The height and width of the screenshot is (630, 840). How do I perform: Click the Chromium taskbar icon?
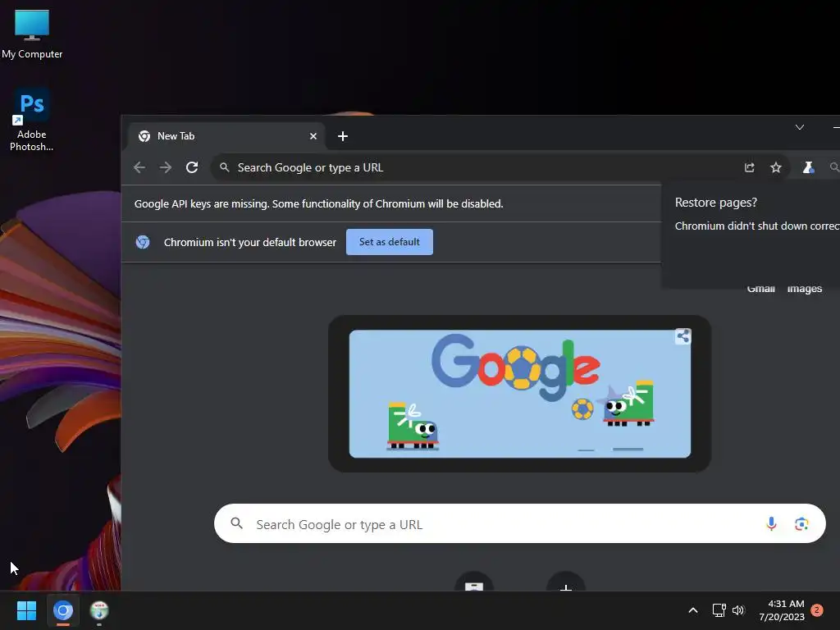coord(63,610)
